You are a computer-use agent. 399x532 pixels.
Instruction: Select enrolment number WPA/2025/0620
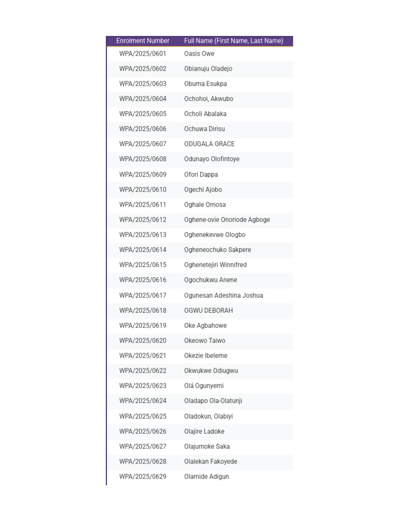click(142, 341)
